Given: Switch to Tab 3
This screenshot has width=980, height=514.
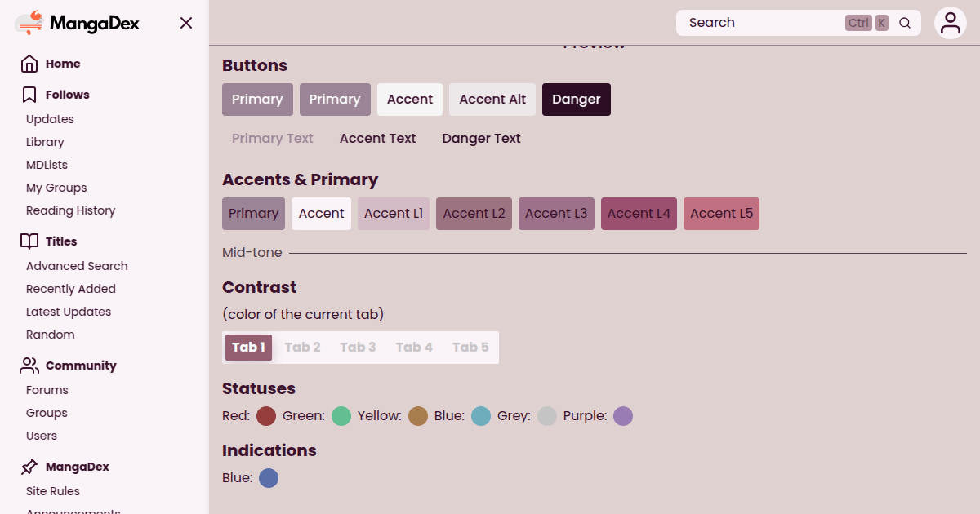Looking at the screenshot, I should (x=358, y=347).
